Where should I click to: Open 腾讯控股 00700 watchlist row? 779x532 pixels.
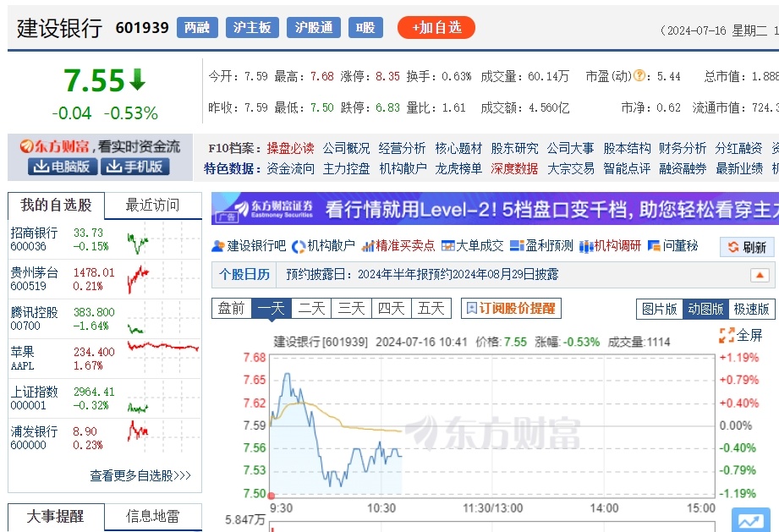(104, 319)
